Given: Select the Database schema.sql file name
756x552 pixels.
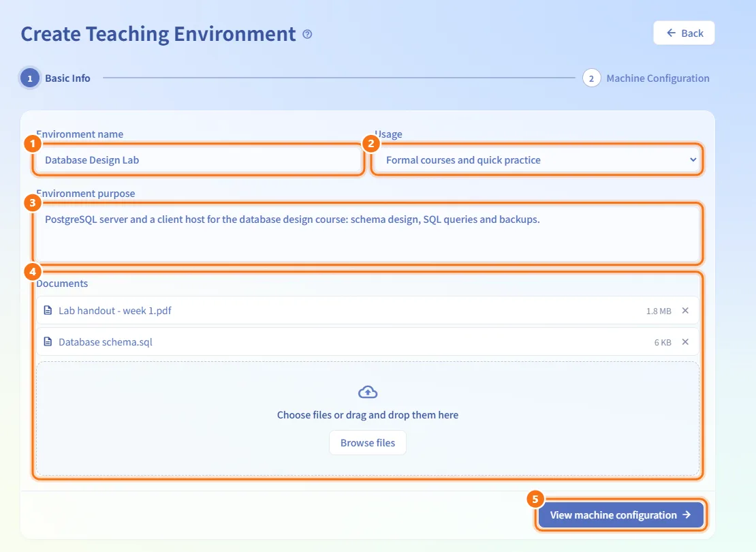Looking at the screenshot, I should click(x=106, y=342).
